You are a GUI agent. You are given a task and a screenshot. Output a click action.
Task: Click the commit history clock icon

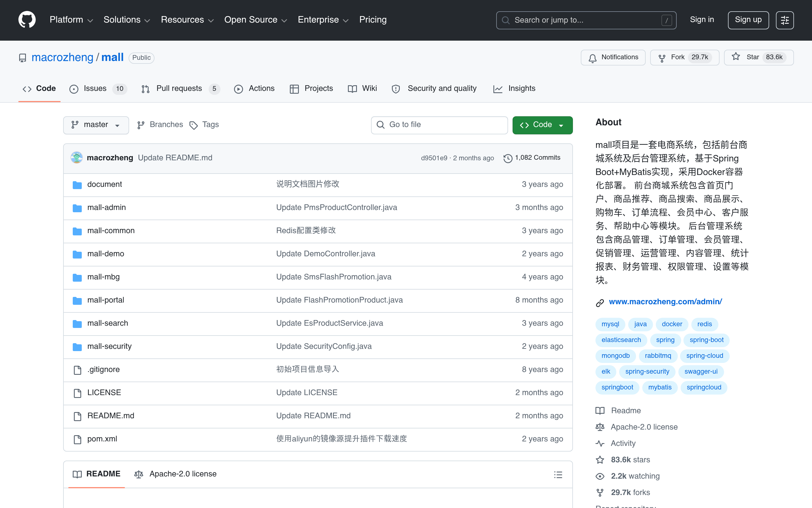point(508,158)
